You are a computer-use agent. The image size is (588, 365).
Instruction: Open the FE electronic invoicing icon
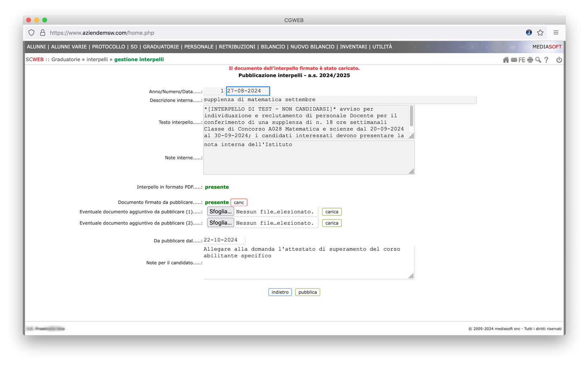coord(522,60)
